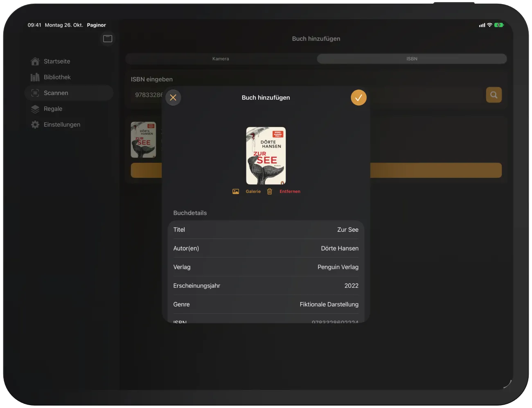The height and width of the screenshot is (408, 532).
Task: Click the cellular signal bars icon
Action: (482, 25)
